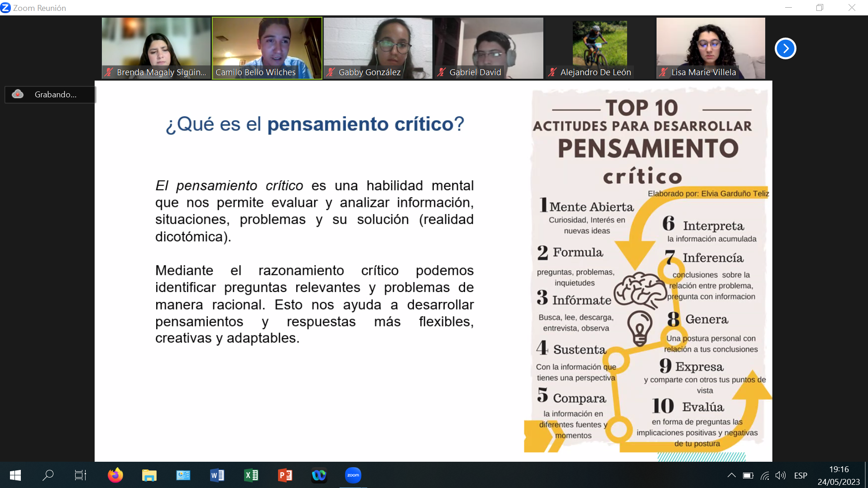
Task: Click Lisa Marie Villela's video tile
Action: (x=710, y=48)
